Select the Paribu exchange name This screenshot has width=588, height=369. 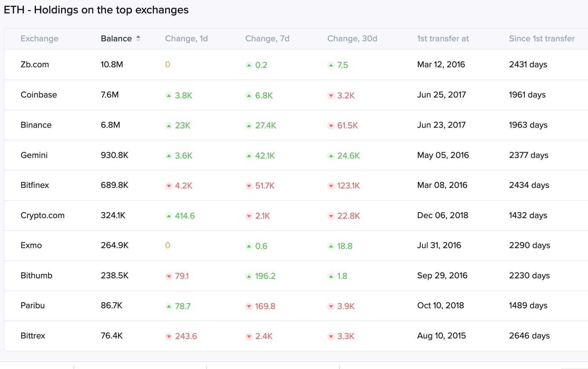coord(33,305)
